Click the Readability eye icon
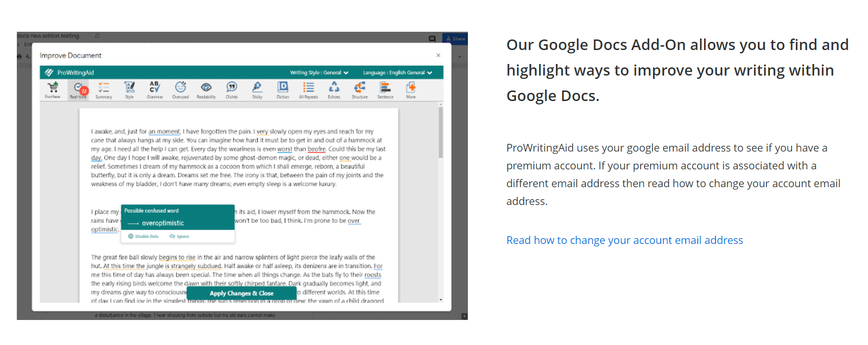The width and height of the screenshot is (868, 345). pyautogui.click(x=206, y=89)
